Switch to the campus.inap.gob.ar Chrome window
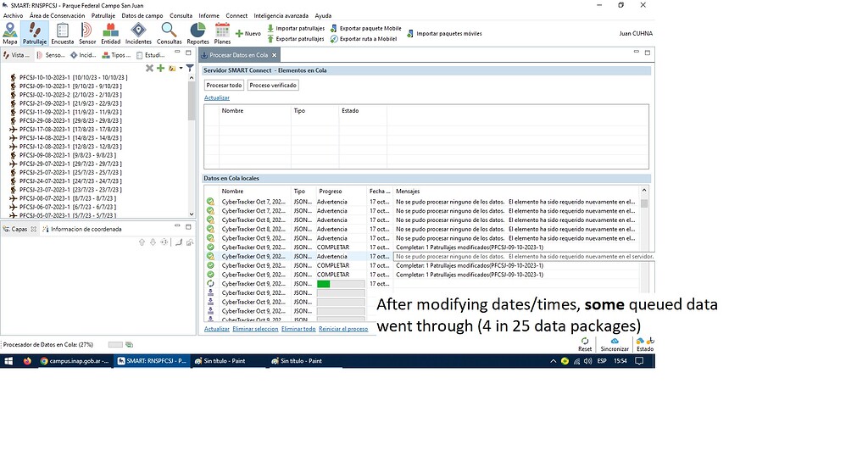 [x=75, y=361]
